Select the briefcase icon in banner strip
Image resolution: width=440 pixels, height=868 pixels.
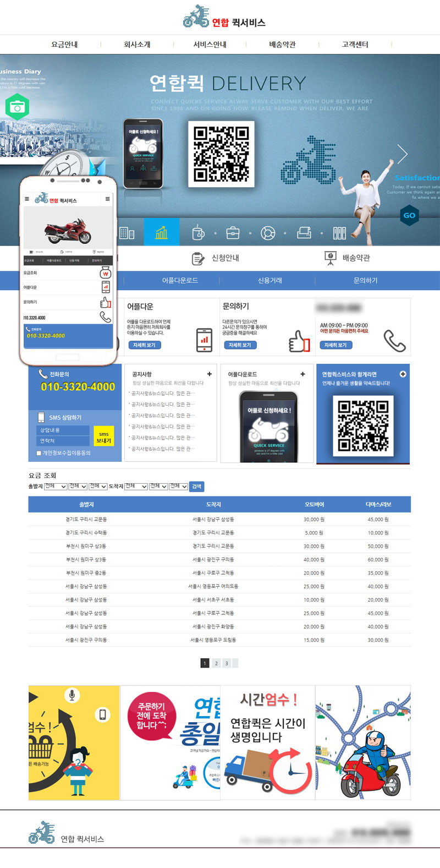point(233,233)
